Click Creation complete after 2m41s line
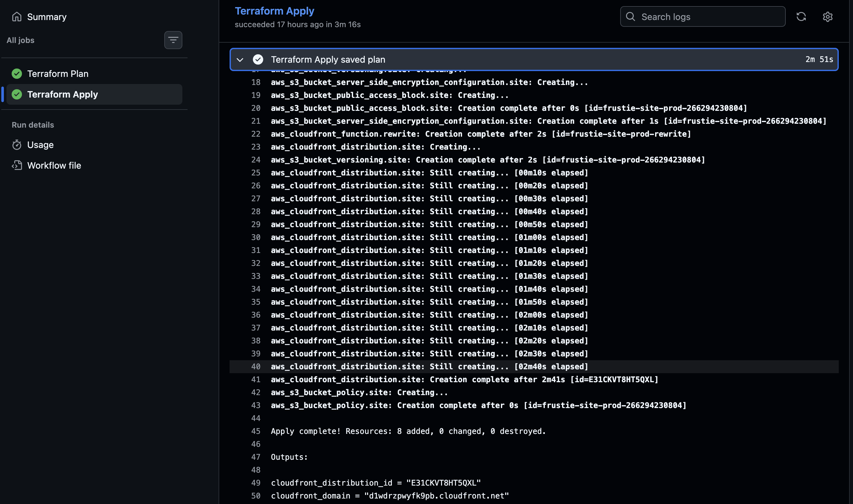 pyautogui.click(x=465, y=379)
